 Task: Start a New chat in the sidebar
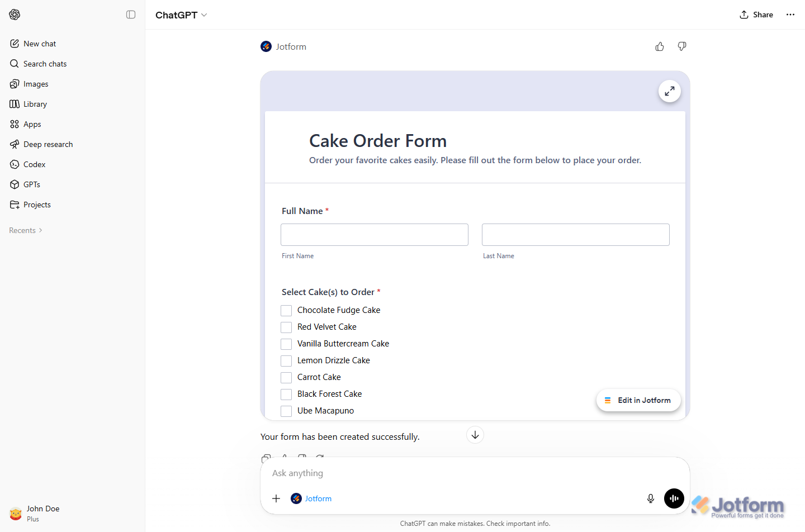39,43
